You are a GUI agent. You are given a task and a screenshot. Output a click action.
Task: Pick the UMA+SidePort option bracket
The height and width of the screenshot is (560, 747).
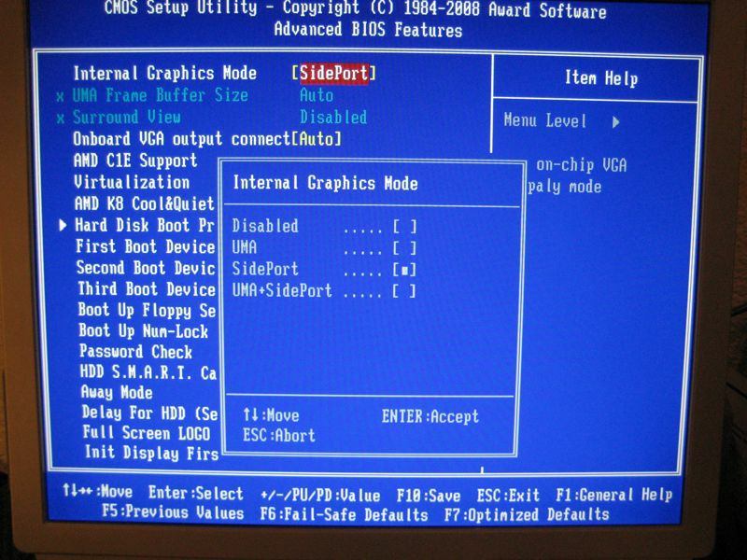pos(404,291)
